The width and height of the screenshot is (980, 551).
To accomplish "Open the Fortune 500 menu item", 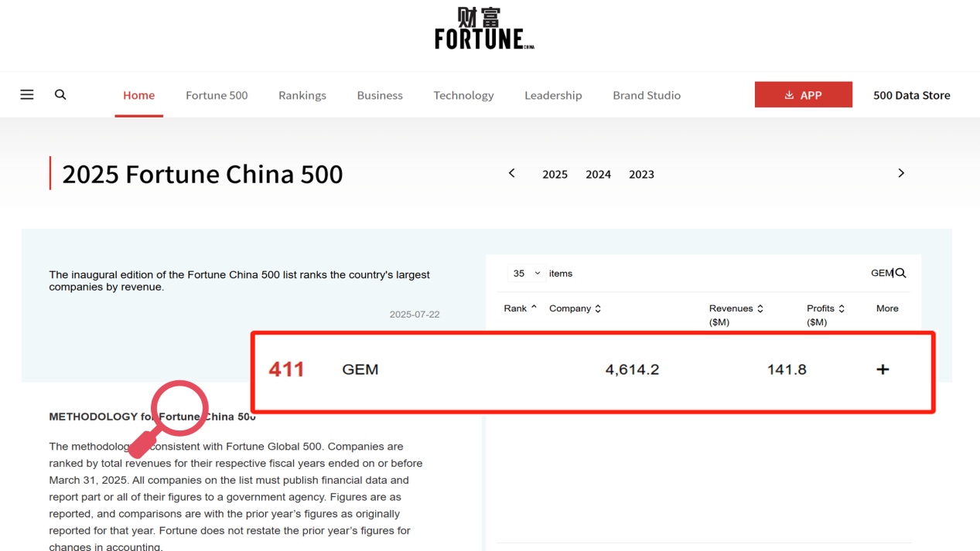I will 217,95.
